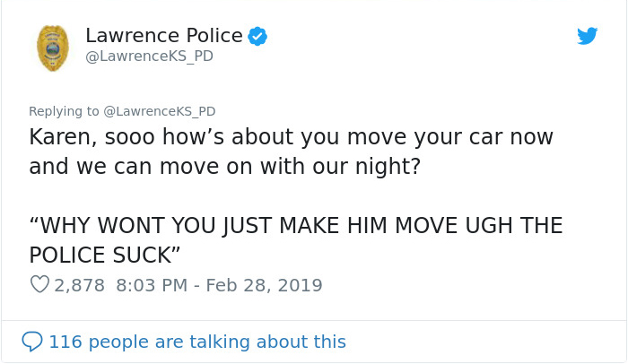The height and width of the screenshot is (364, 628).
Task: Open the Lawrence Police display name
Action: pos(164,36)
